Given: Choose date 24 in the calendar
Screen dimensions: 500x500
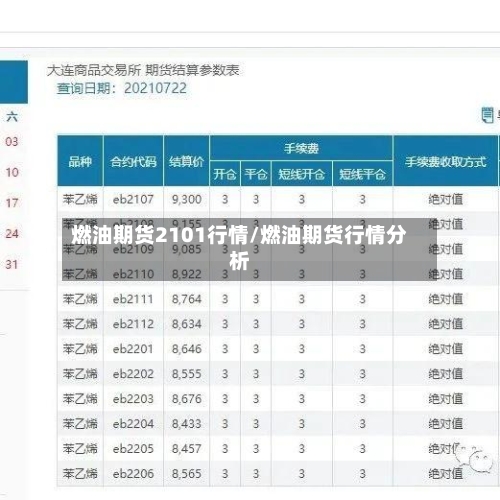Looking at the screenshot, I should click(12, 234).
